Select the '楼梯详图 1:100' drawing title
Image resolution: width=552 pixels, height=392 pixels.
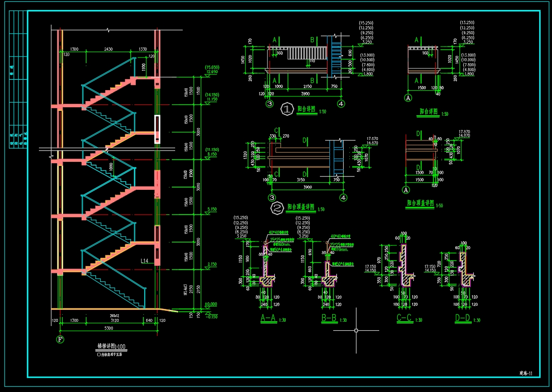click(111, 346)
